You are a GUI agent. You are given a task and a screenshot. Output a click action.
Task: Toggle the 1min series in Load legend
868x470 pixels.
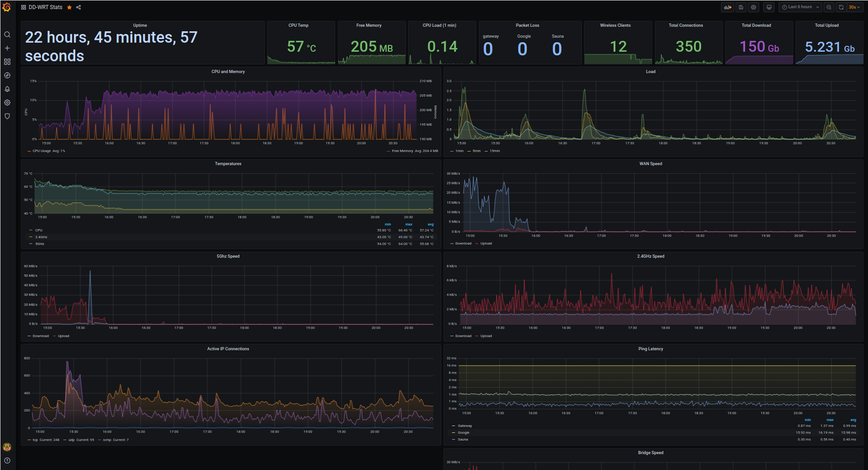click(x=459, y=151)
